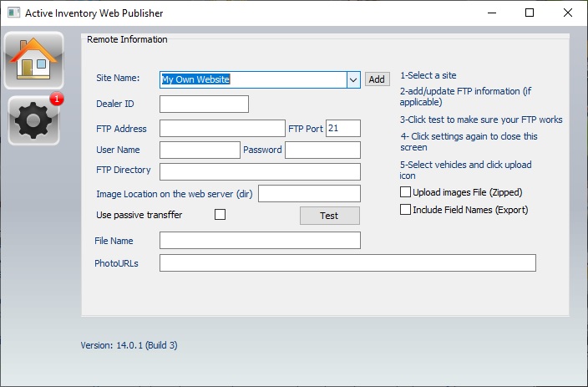Focus the User Name field
This screenshot has width=588, height=387.
tap(200, 150)
